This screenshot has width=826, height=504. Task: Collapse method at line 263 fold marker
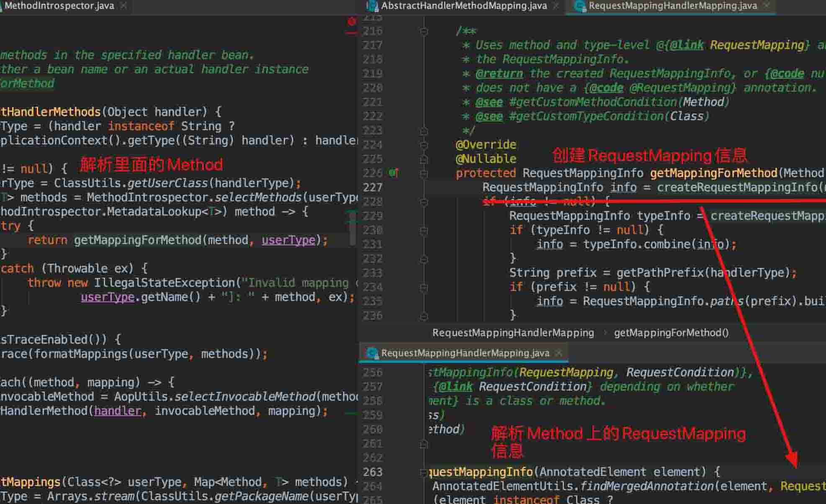(x=424, y=472)
